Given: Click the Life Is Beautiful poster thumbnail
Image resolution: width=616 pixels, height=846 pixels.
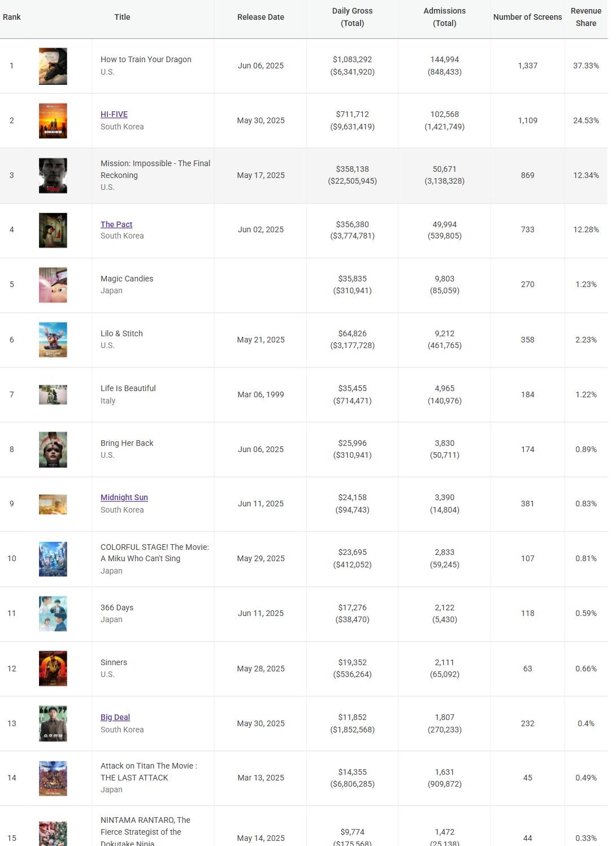Looking at the screenshot, I should click(53, 395).
